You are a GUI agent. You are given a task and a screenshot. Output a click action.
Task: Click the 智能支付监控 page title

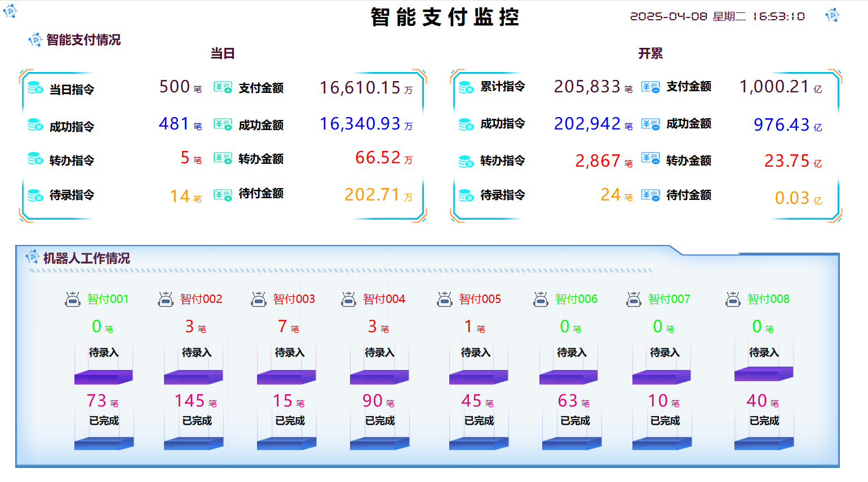pos(445,17)
